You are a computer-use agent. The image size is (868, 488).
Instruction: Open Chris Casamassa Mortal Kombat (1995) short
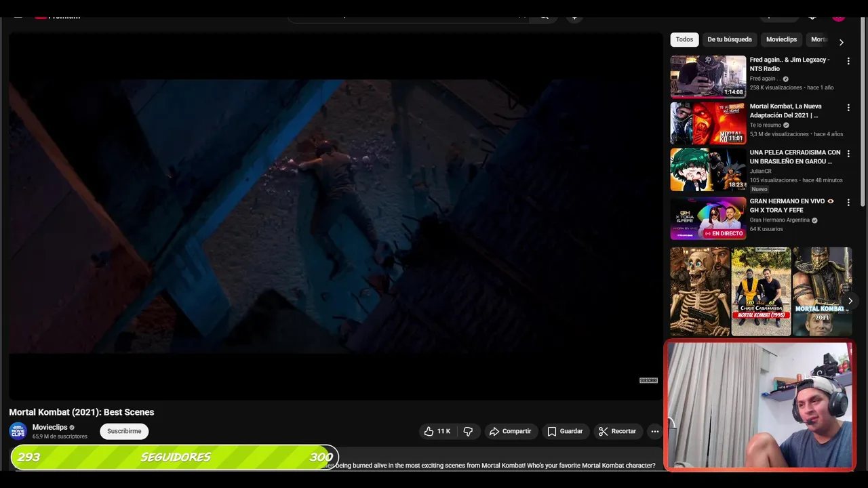(x=761, y=291)
